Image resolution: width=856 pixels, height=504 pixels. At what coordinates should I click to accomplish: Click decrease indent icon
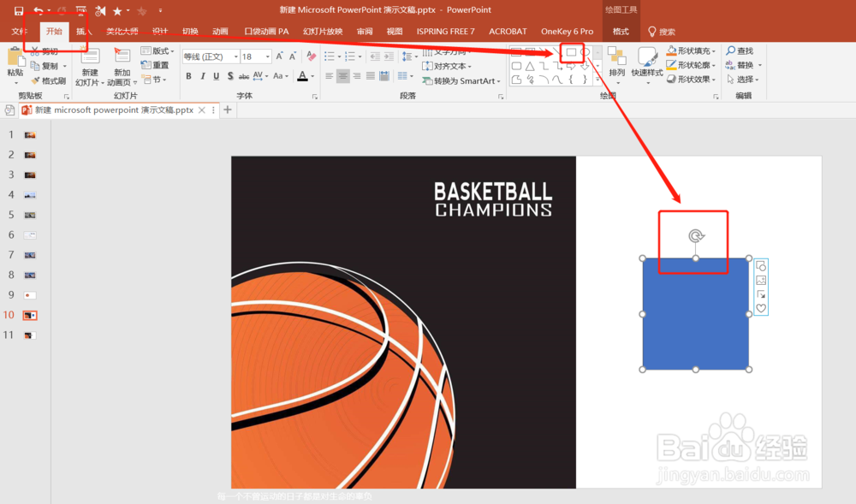pyautogui.click(x=375, y=56)
